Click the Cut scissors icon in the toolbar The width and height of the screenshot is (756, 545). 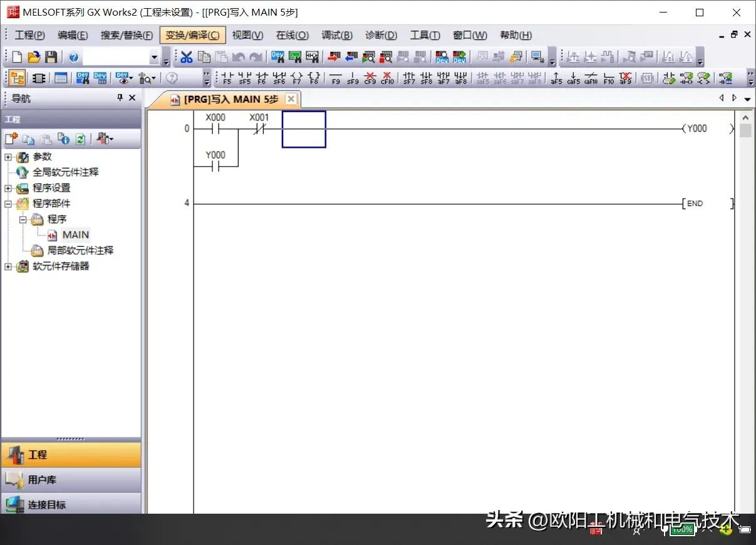pos(186,58)
